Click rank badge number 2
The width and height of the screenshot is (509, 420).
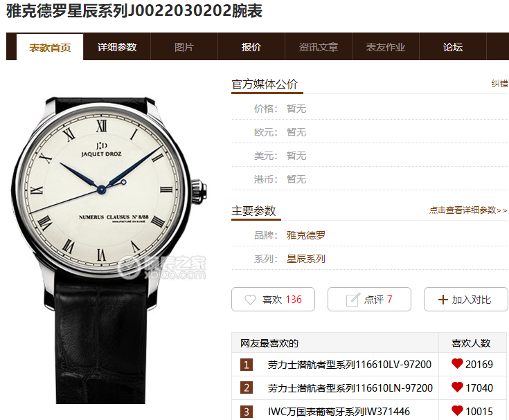point(247,388)
